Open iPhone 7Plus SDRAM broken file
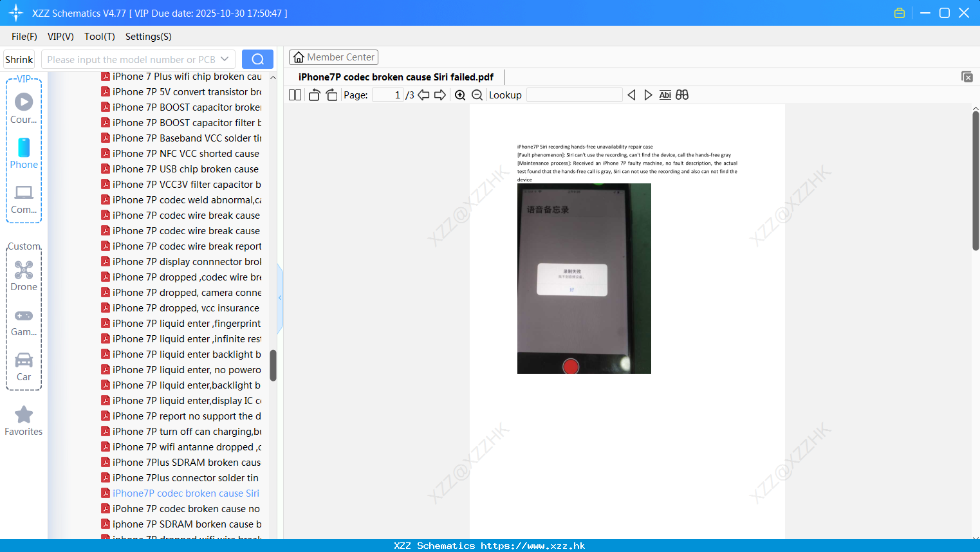Viewport: 980px width, 552px height. 181,463
